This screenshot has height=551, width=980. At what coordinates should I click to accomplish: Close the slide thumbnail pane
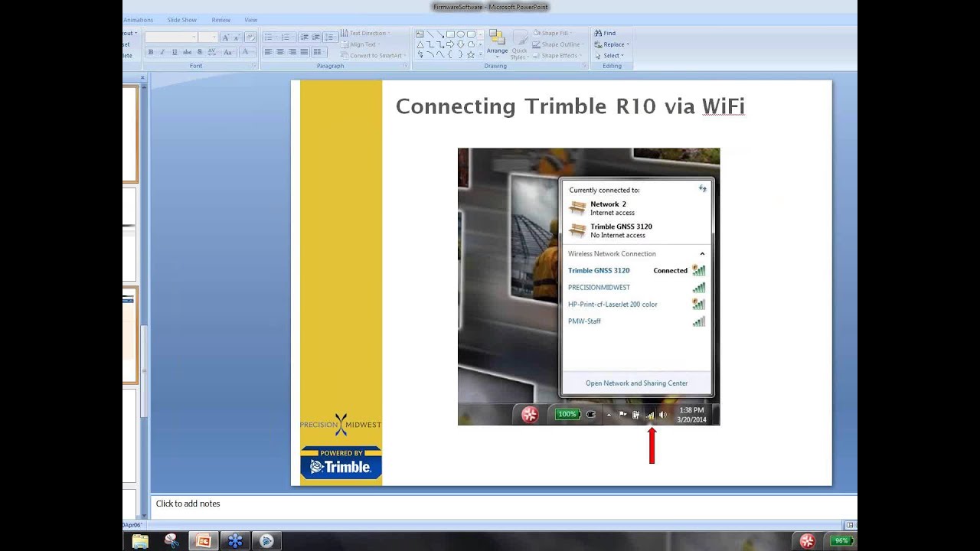pyautogui.click(x=142, y=77)
